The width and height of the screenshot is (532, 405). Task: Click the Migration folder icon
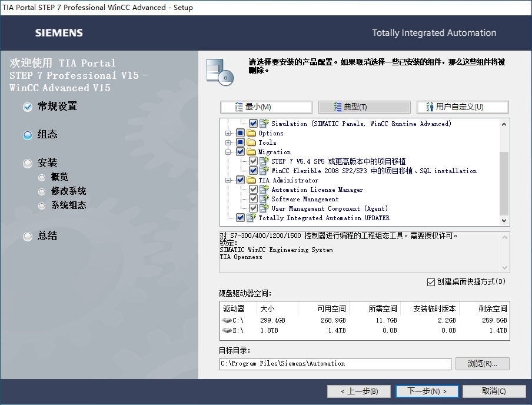click(x=251, y=152)
